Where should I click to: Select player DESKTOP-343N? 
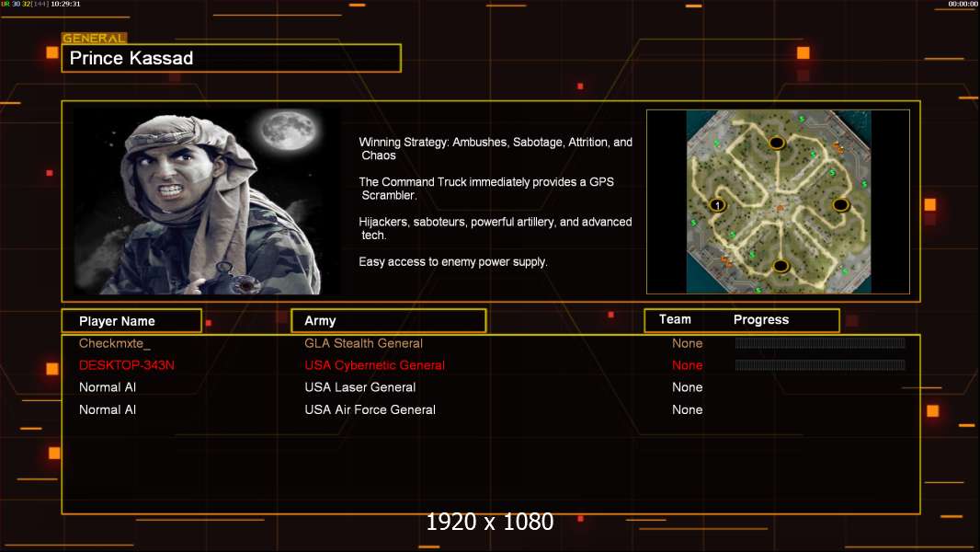126,365
